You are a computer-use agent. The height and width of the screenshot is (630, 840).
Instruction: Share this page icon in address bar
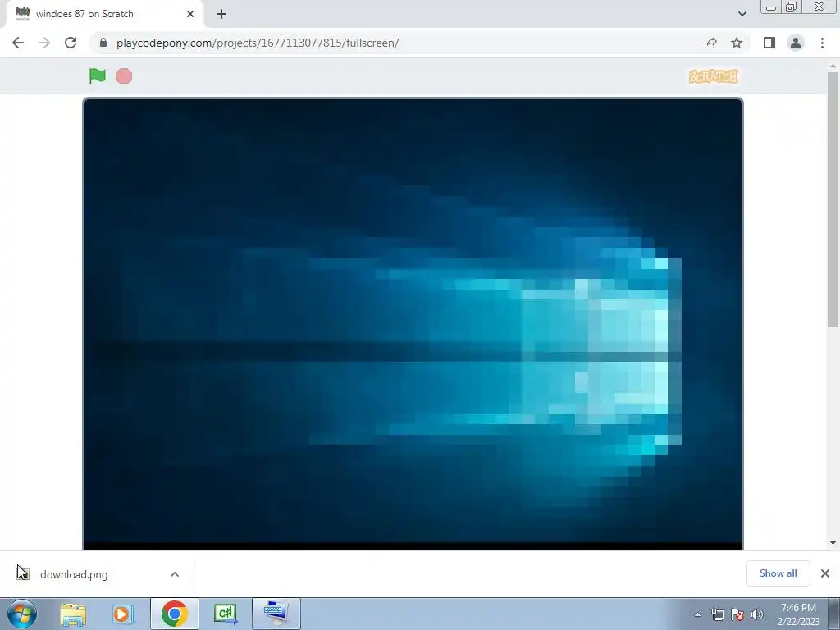coord(710,43)
